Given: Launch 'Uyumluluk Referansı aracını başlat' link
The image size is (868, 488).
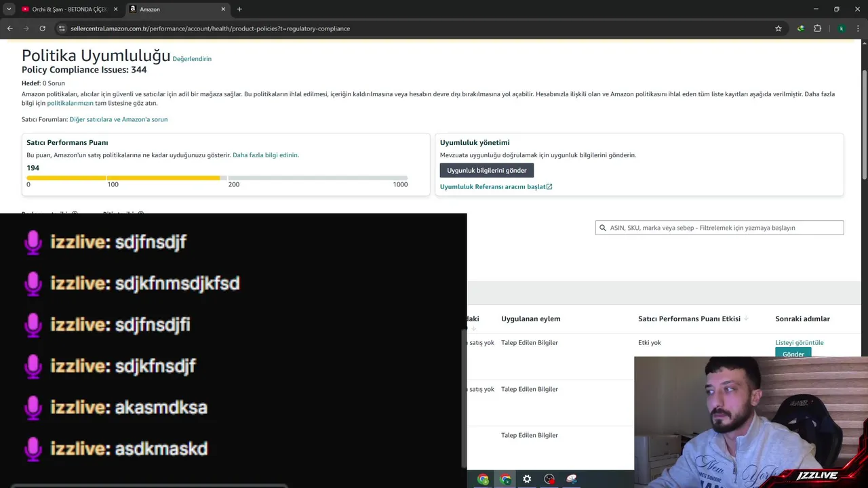Looking at the screenshot, I should pyautogui.click(x=496, y=186).
